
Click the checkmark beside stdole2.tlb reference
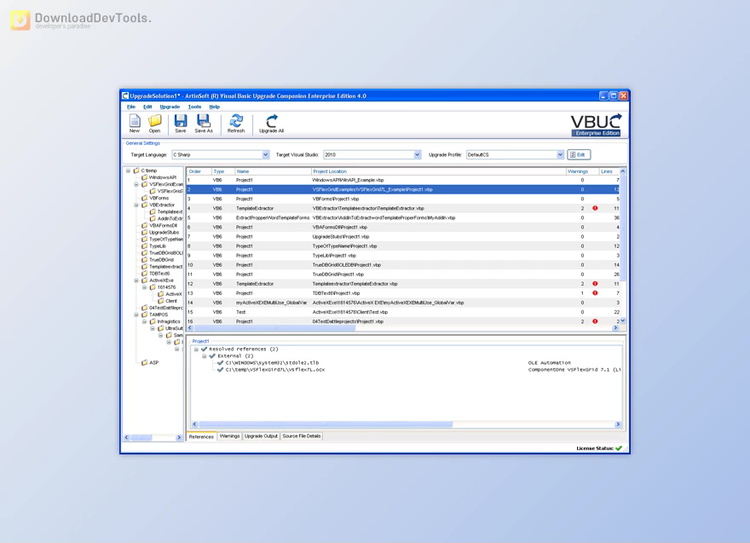pyautogui.click(x=220, y=363)
